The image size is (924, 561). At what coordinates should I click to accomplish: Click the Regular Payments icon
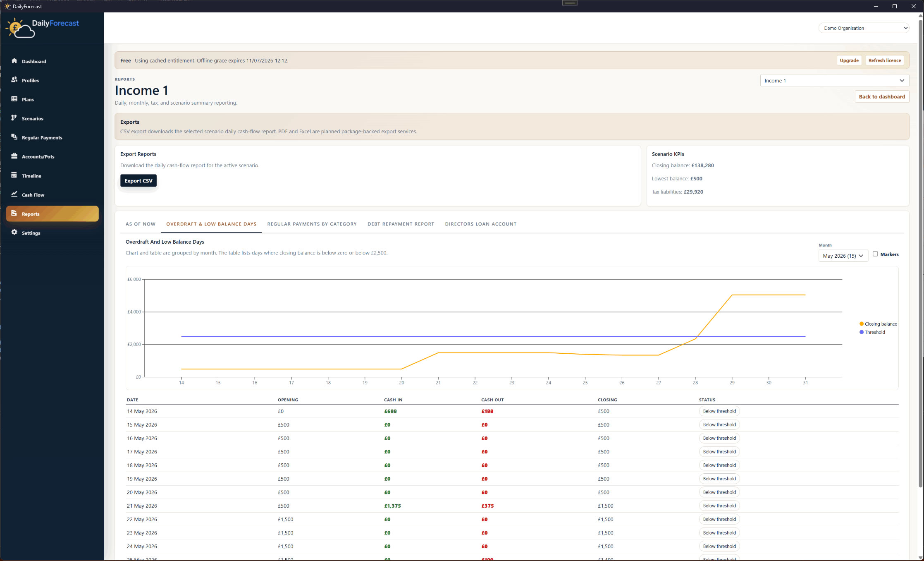pyautogui.click(x=14, y=137)
